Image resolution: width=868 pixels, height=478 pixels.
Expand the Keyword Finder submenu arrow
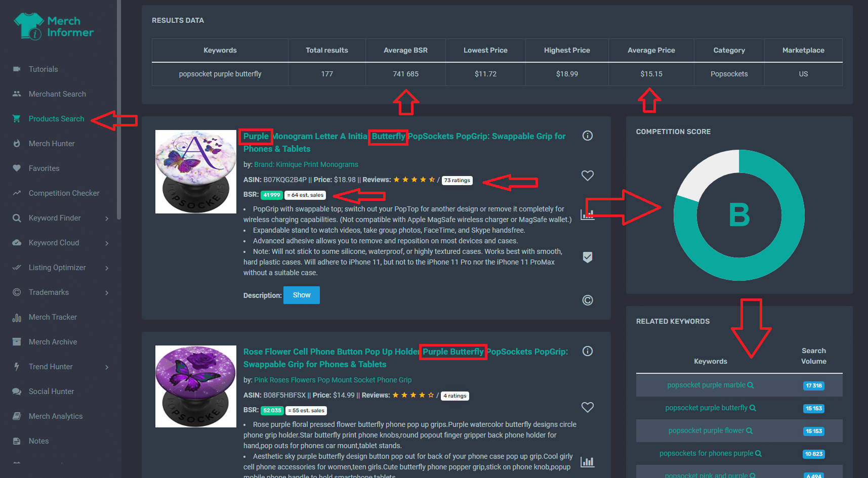(x=107, y=219)
